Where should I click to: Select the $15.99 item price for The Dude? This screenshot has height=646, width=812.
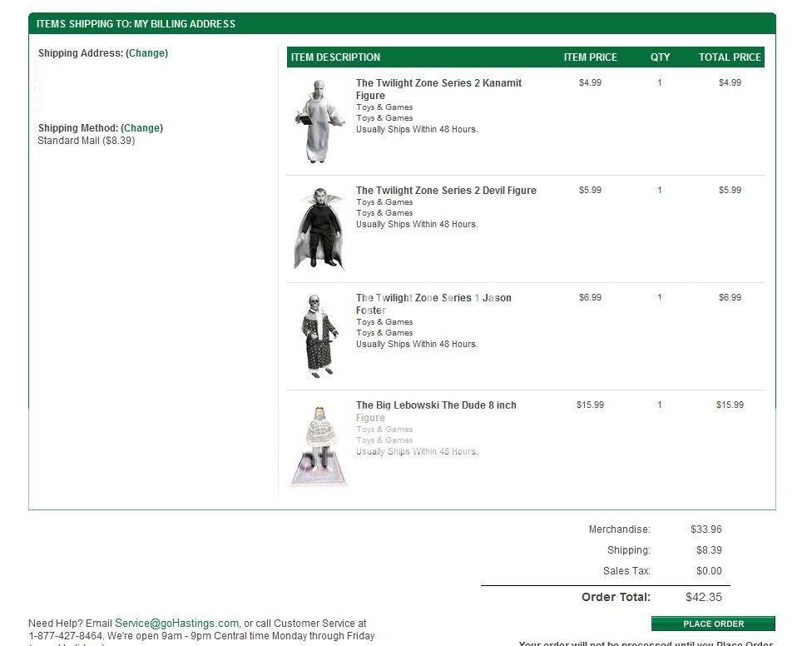[x=591, y=405]
